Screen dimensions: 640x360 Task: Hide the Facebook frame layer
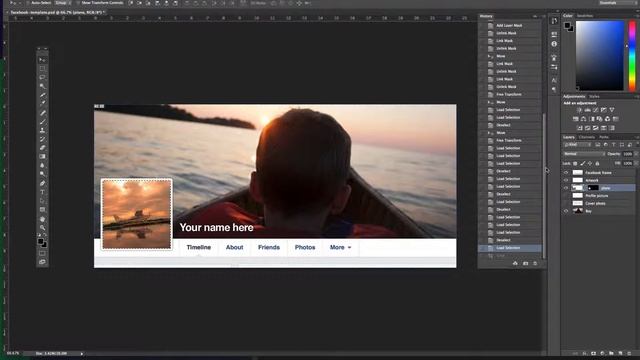pyautogui.click(x=566, y=173)
